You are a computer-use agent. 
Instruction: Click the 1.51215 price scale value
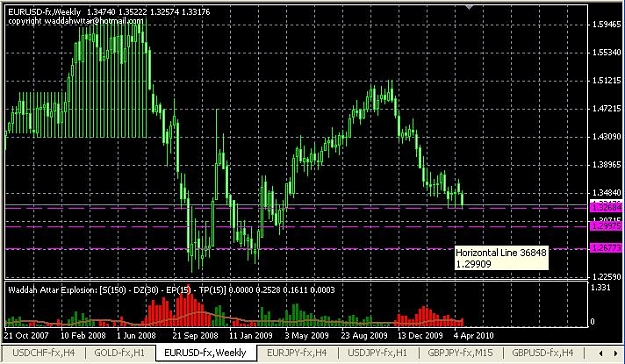click(x=606, y=81)
